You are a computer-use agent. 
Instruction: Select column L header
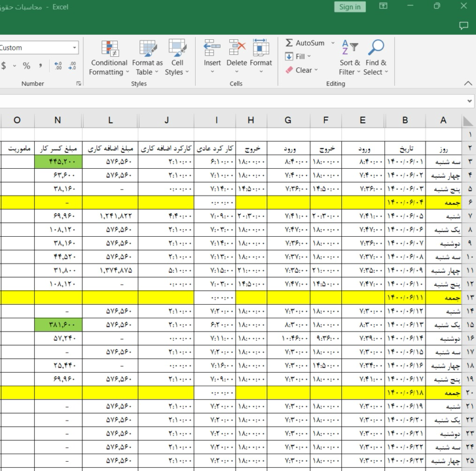tap(110, 120)
